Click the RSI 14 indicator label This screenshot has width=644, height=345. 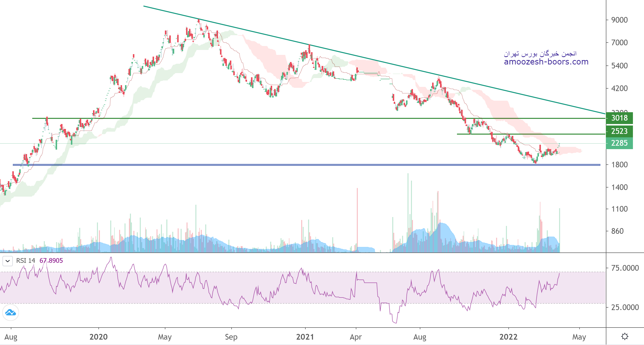point(26,261)
